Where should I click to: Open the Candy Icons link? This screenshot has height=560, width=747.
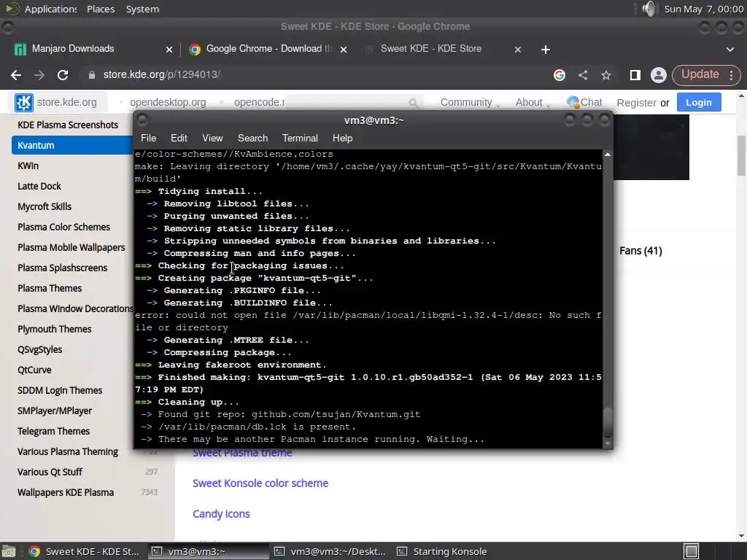[221, 514]
